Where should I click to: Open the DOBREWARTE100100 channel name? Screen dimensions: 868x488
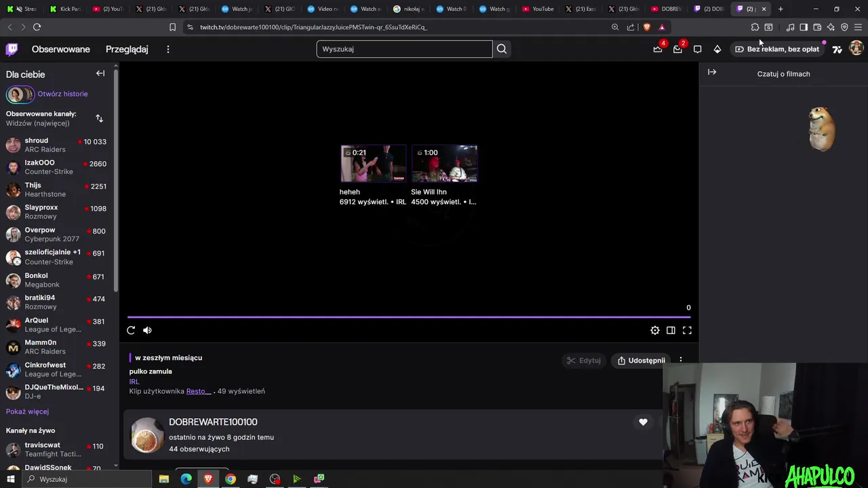point(213,422)
